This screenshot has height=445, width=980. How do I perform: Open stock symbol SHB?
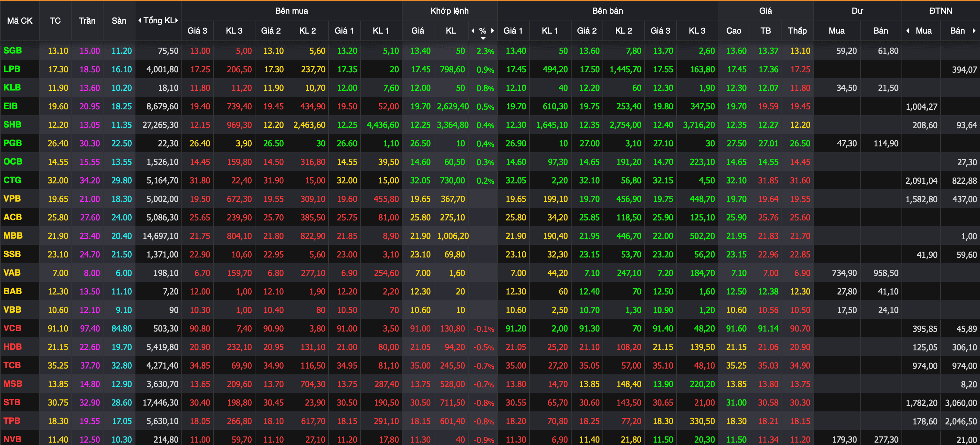tap(13, 125)
